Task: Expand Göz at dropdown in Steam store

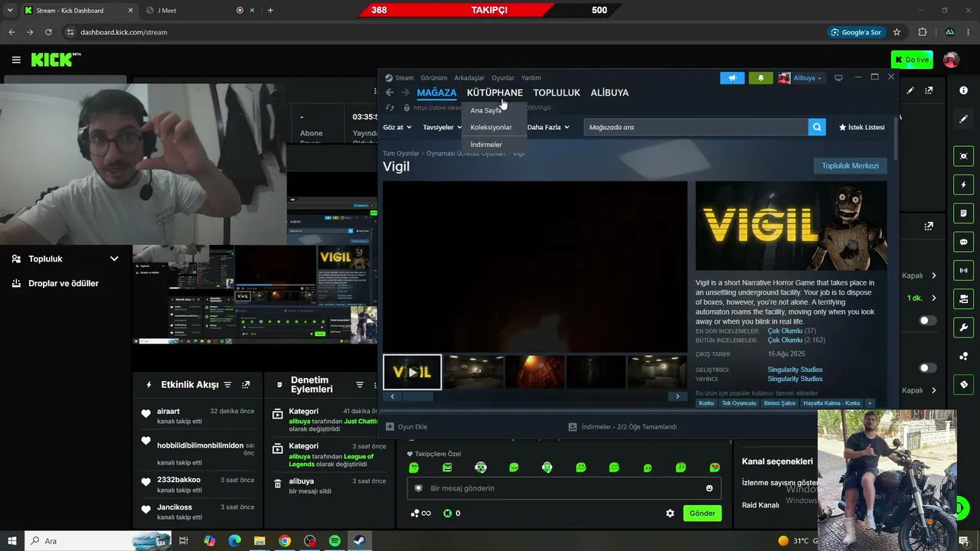Action: click(397, 127)
